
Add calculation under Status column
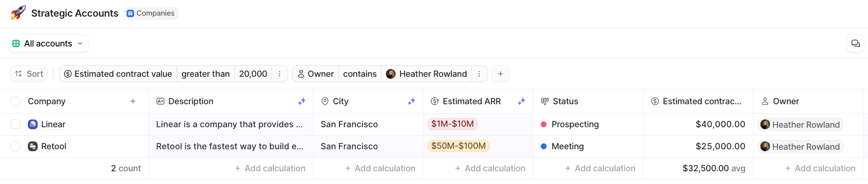tap(600, 168)
